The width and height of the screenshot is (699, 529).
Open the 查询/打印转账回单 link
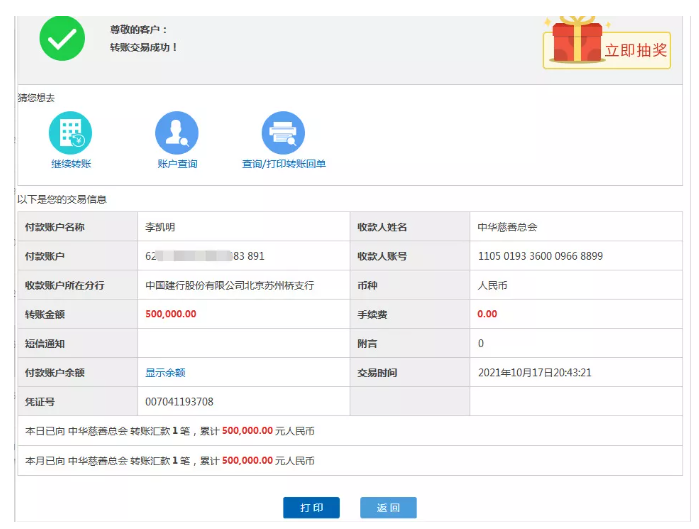[x=284, y=164]
